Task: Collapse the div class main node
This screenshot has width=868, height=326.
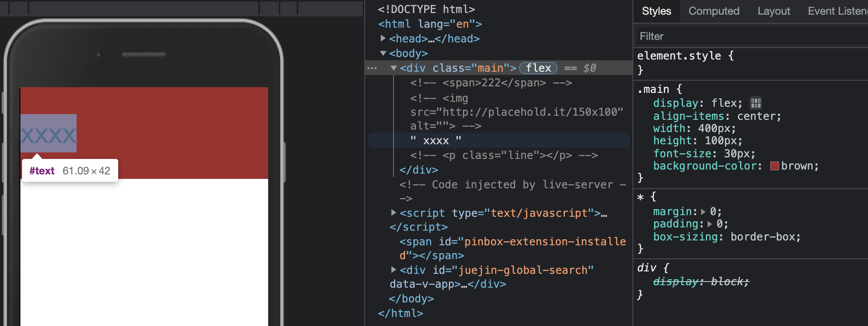Action: coord(394,68)
